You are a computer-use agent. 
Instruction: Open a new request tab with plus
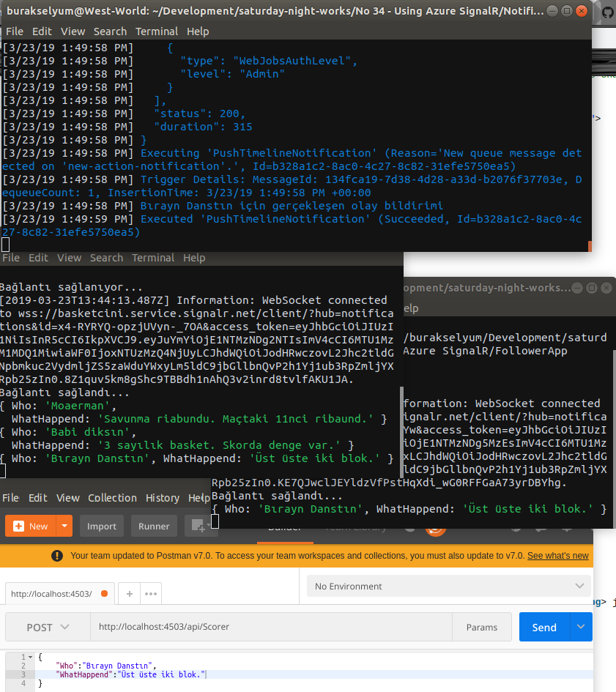click(130, 593)
